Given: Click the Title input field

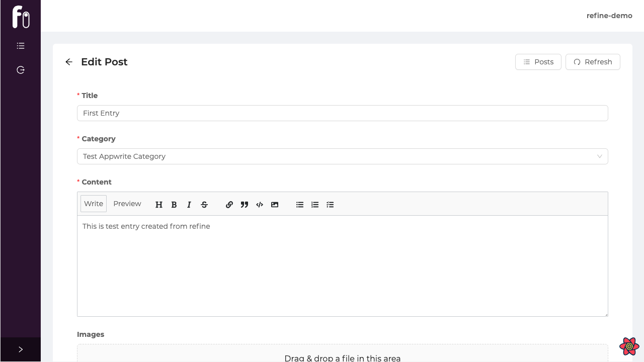Looking at the screenshot, I should coord(342,113).
